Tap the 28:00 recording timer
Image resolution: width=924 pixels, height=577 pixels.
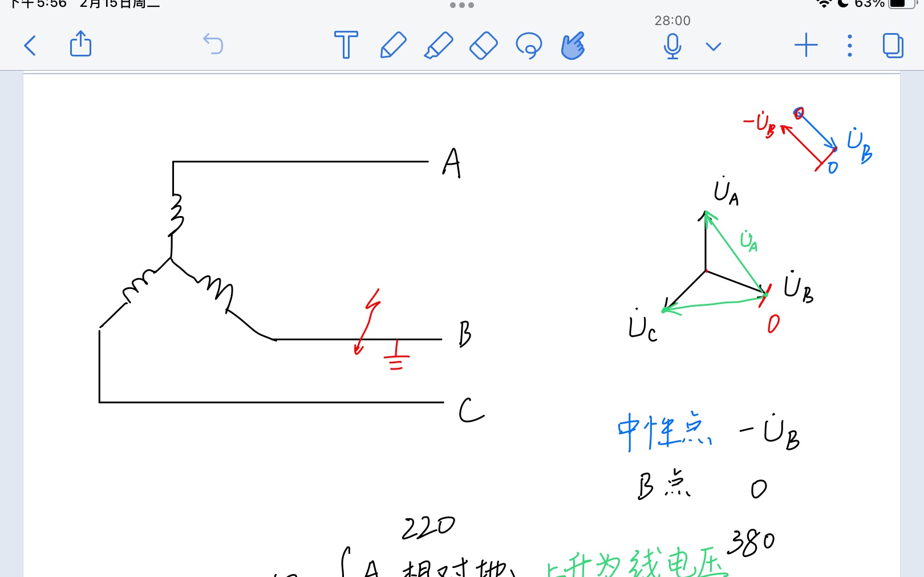coord(672,21)
